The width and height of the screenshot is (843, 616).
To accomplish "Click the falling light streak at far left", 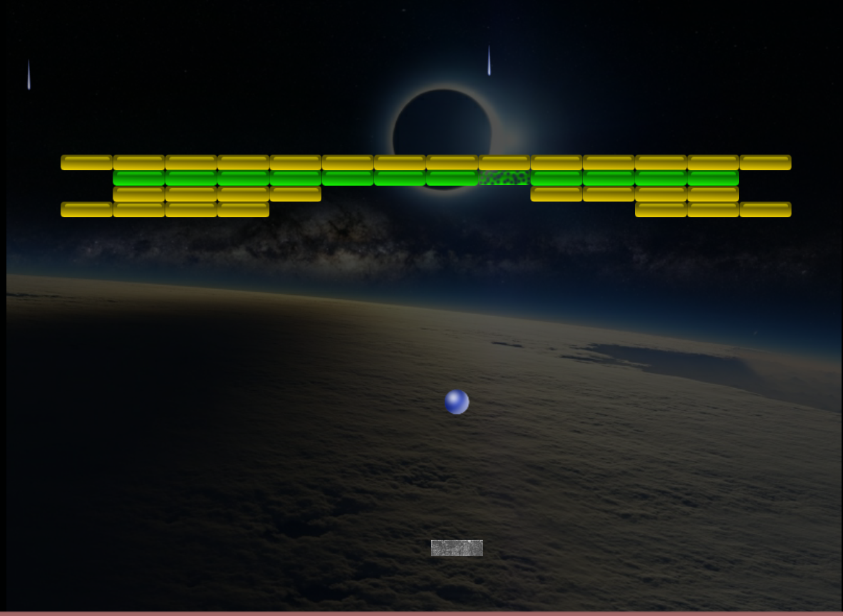I will point(29,74).
